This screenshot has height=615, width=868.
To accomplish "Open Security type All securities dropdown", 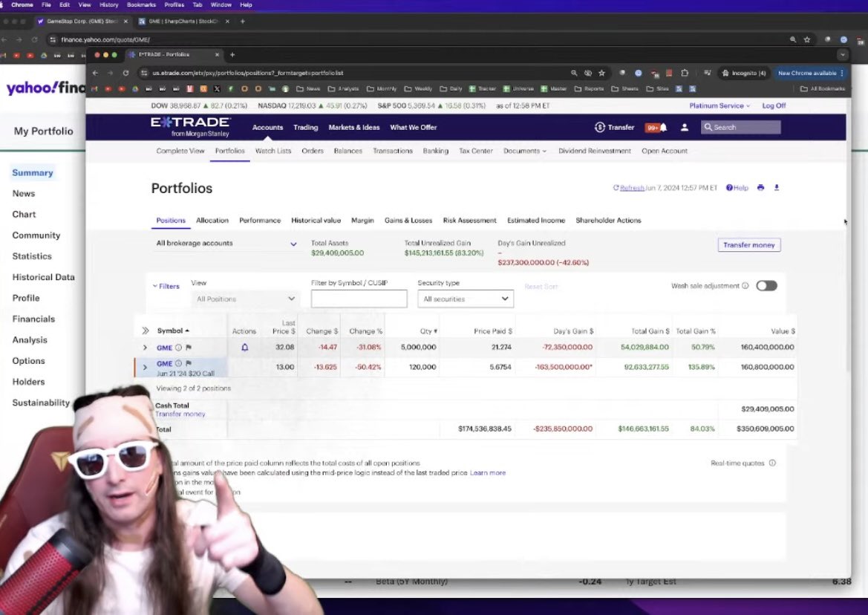I will coord(466,299).
